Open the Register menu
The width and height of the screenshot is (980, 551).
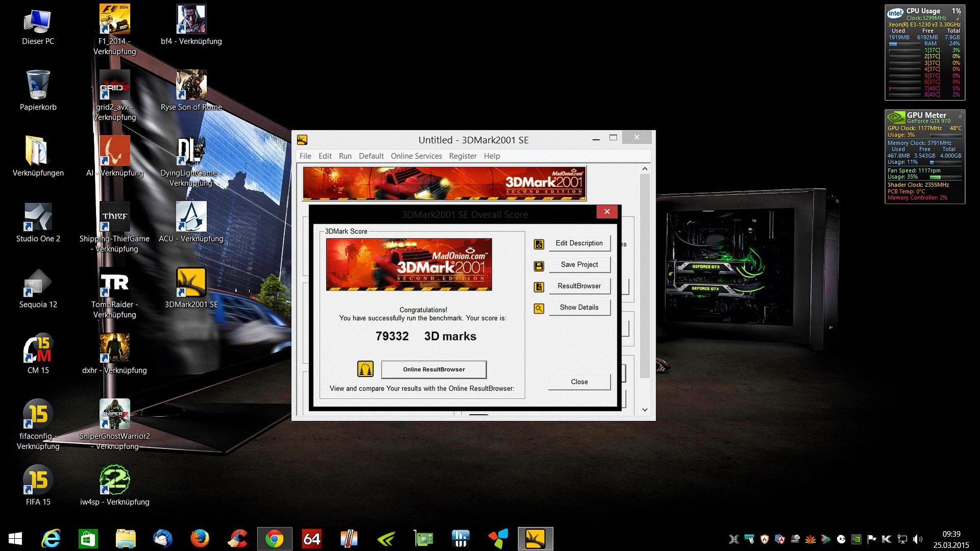pyautogui.click(x=463, y=156)
